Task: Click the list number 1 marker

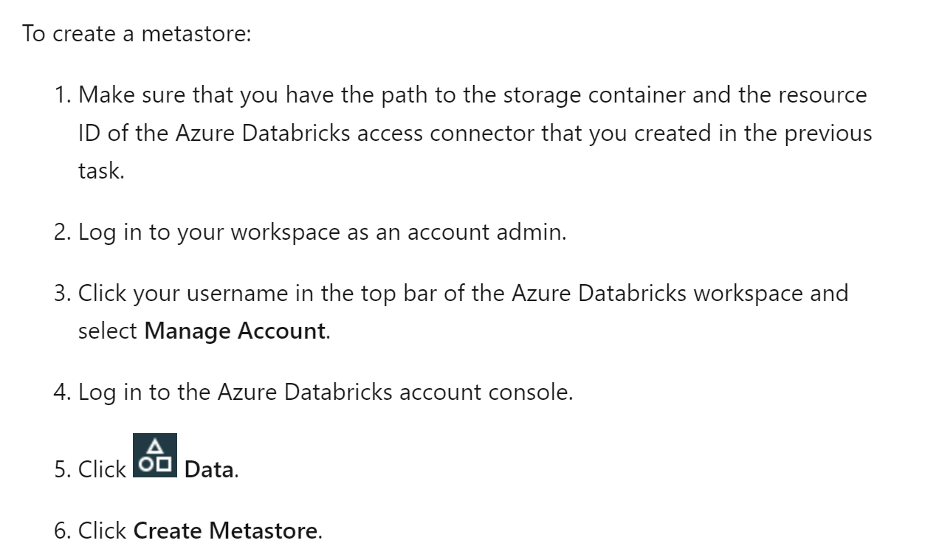Action: (62, 94)
